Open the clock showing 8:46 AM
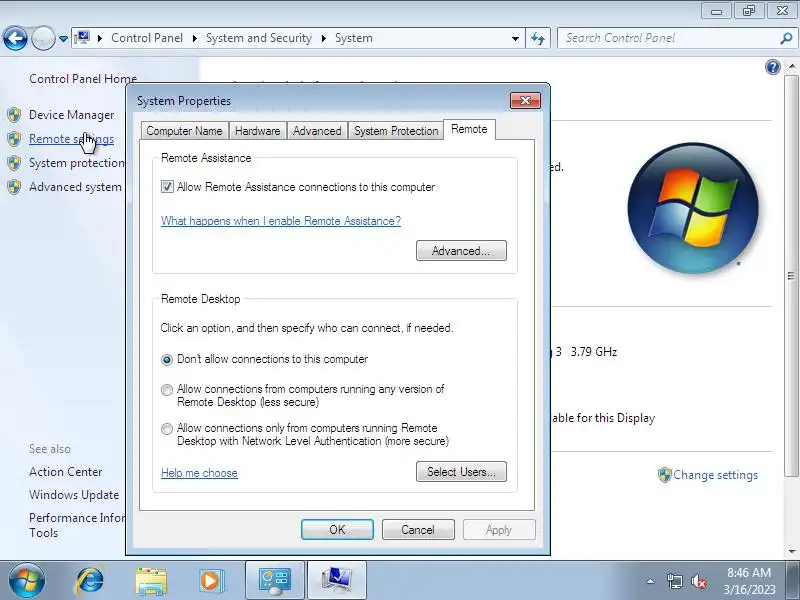This screenshot has width=800, height=600. click(x=749, y=581)
